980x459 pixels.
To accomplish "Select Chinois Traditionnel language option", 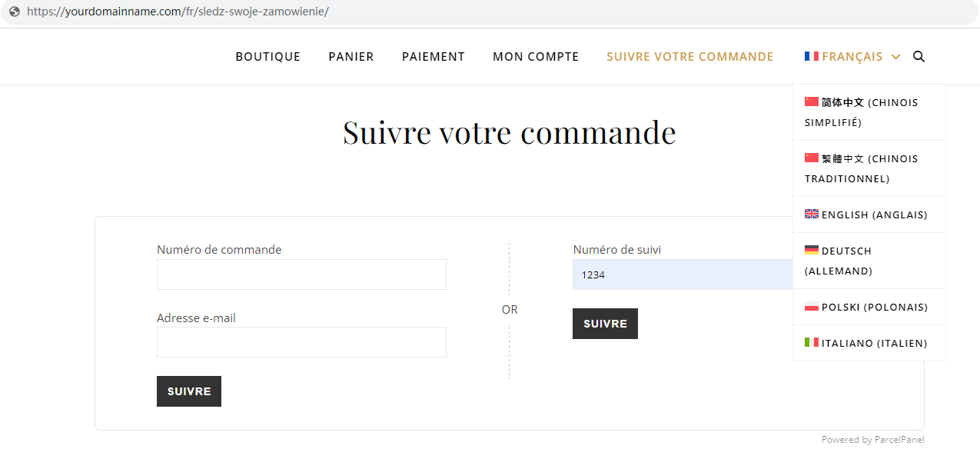I will (869, 168).
